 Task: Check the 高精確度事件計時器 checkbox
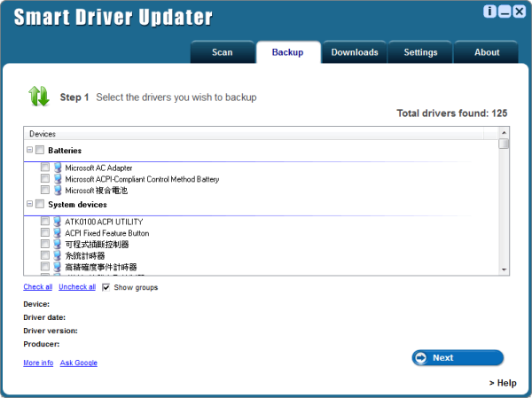[x=45, y=266]
